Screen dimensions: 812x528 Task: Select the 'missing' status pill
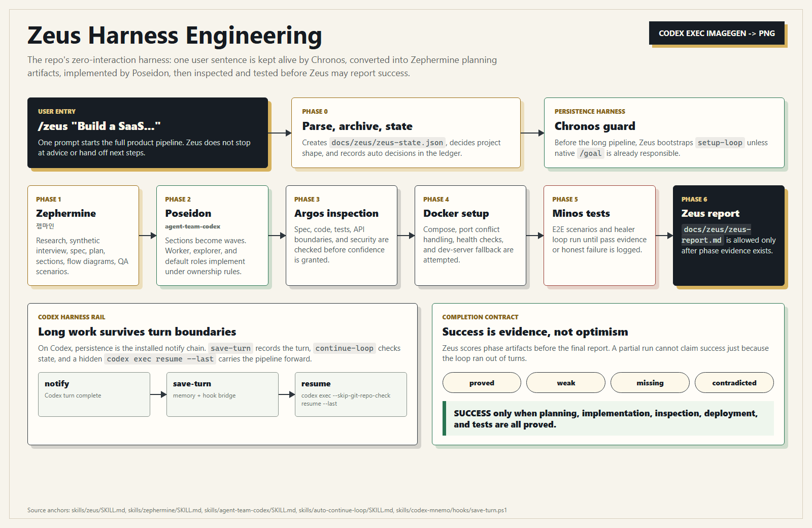[x=650, y=383]
